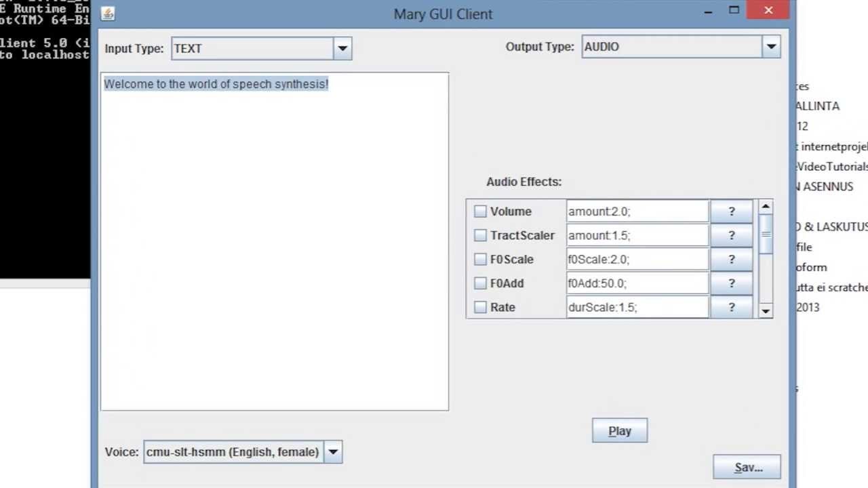The height and width of the screenshot is (488, 868).
Task: Click the f0Scale:2.0 parameter field
Action: pyautogui.click(x=637, y=259)
